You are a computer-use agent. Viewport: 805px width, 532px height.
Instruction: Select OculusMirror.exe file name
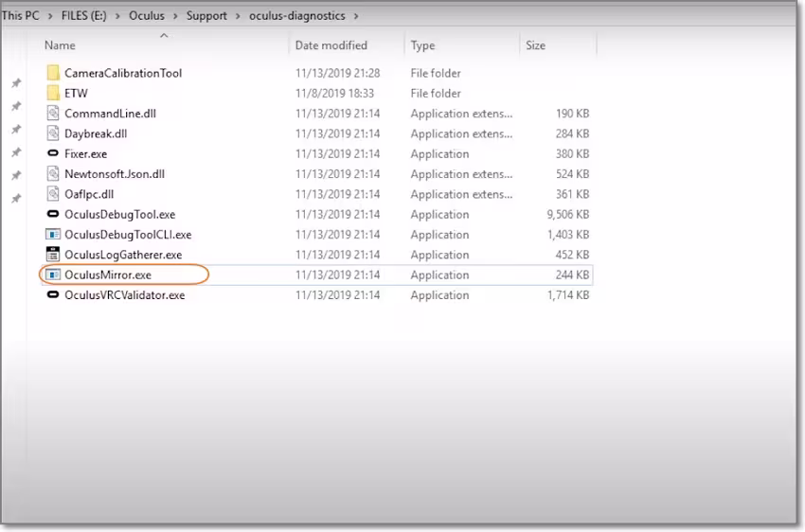[x=108, y=275]
